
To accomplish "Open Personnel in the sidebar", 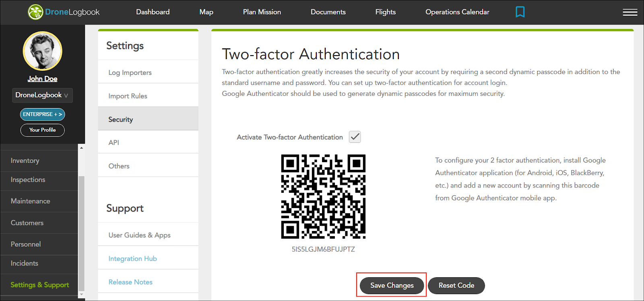I will coord(39,244).
